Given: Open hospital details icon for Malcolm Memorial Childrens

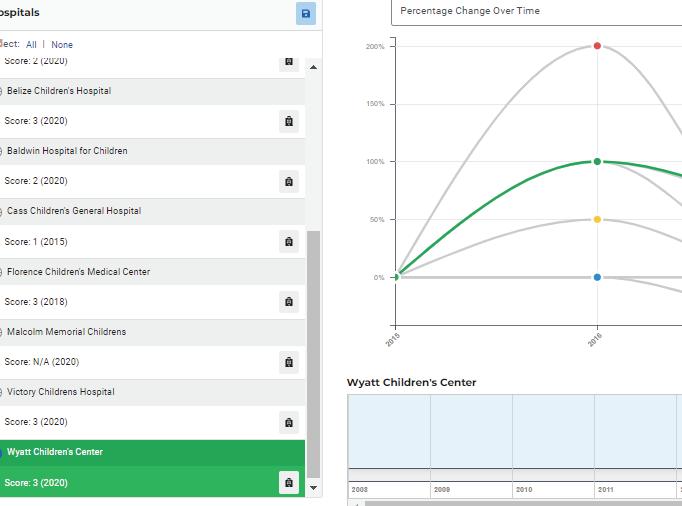Looking at the screenshot, I should [x=289, y=362].
